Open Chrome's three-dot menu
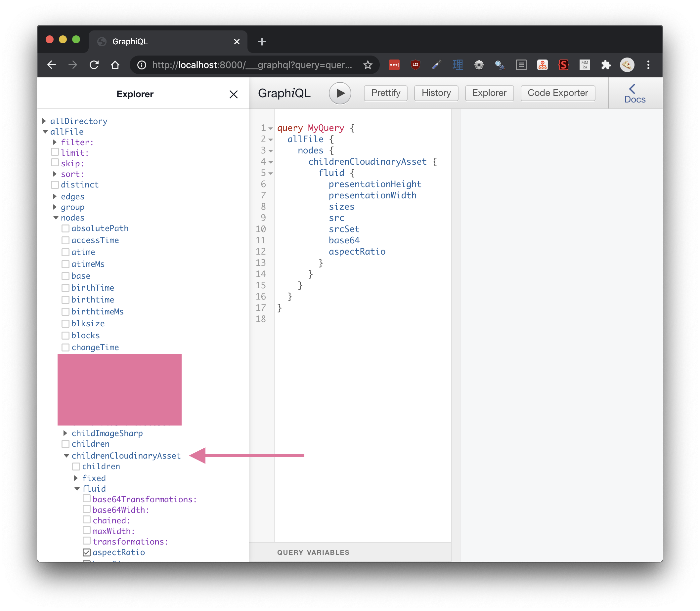This screenshot has width=700, height=611. point(648,65)
